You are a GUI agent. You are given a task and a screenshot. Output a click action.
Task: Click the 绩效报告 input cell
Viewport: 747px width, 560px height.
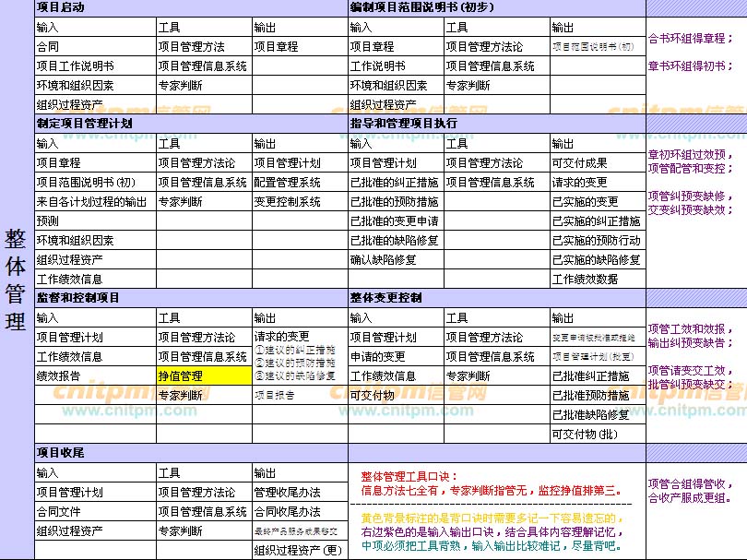coord(94,376)
